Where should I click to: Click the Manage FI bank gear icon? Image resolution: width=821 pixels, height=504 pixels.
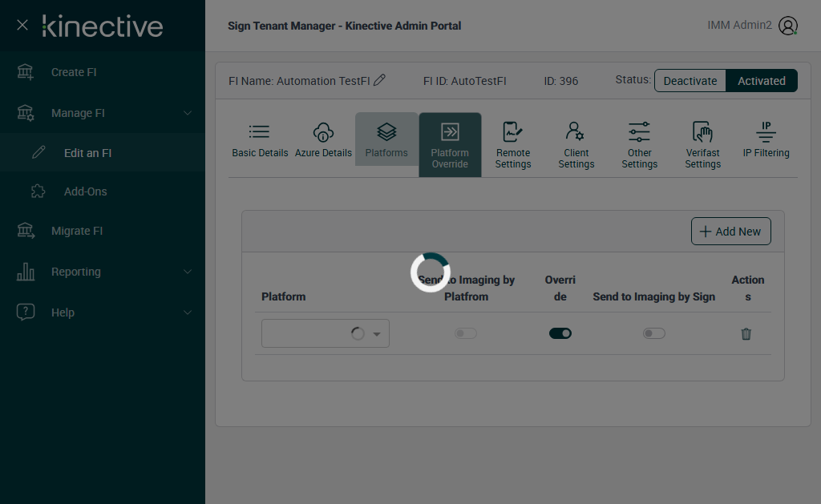pyautogui.click(x=25, y=113)
